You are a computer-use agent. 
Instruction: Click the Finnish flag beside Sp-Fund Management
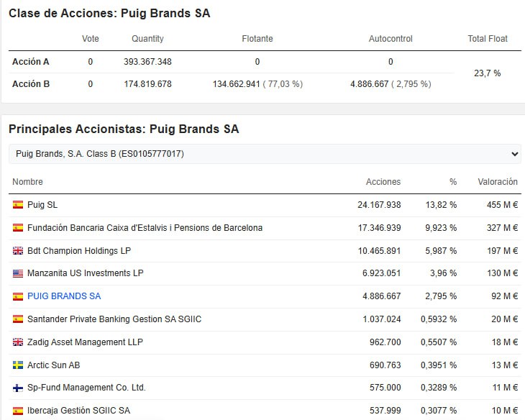click(18, 388)
